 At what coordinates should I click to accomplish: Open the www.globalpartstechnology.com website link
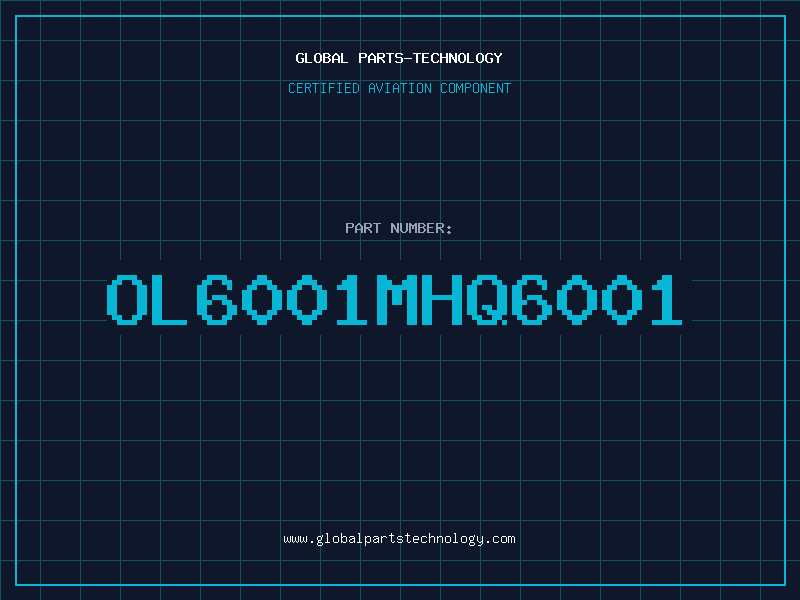coord(399,539)
